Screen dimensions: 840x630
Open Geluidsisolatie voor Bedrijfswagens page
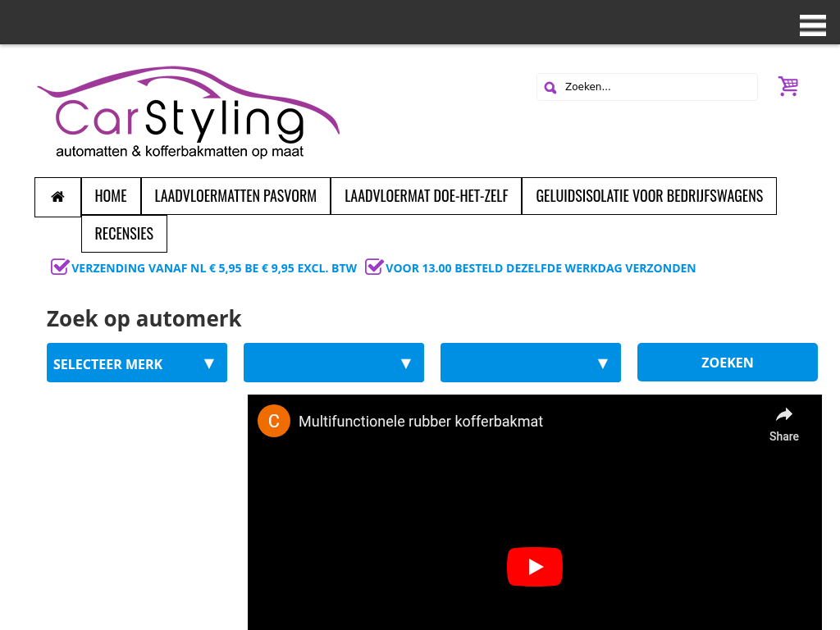tap(649, 196)
